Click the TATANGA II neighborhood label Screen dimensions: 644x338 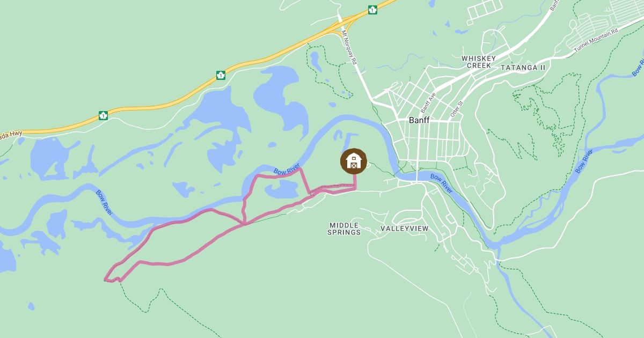(x=522, y=68)
